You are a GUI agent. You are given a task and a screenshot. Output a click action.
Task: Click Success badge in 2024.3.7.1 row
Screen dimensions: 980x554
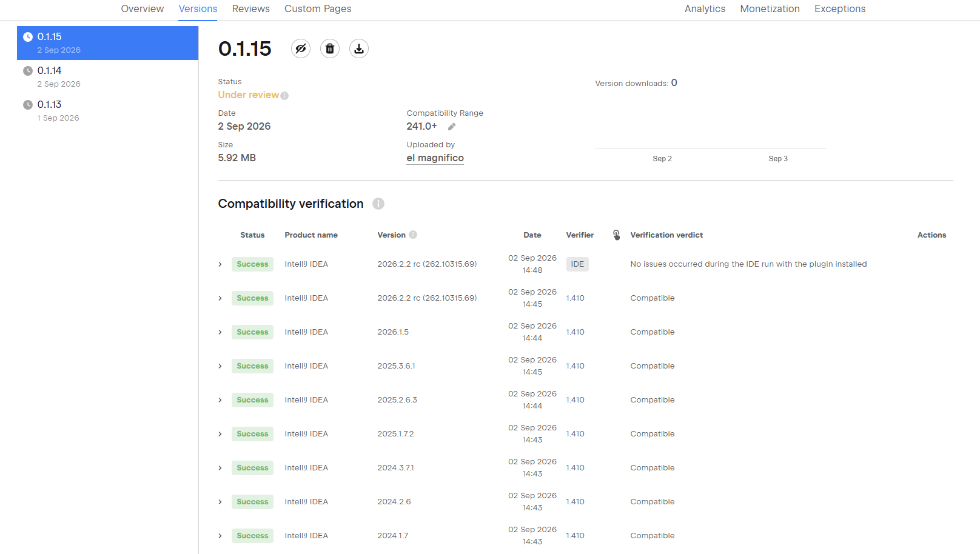click(252, 468)
